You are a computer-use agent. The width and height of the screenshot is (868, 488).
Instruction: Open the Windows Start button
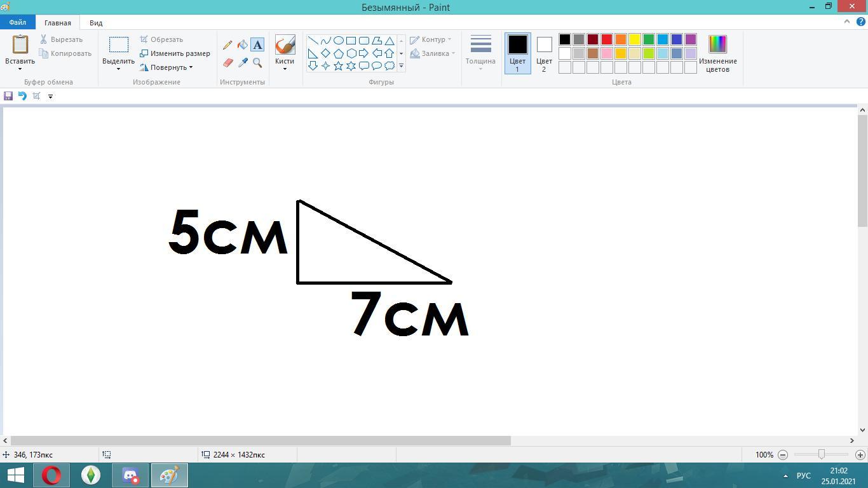click(x=16, y=475)
